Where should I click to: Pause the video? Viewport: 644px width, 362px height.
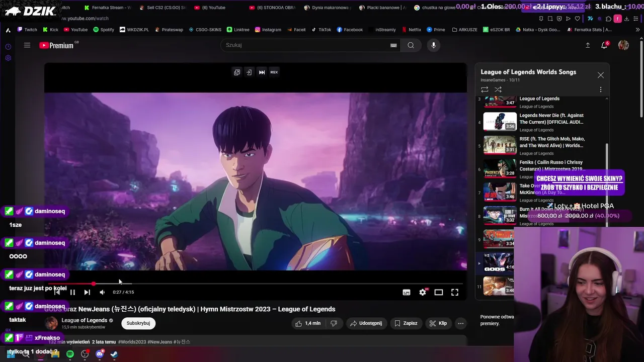point(72,292)
